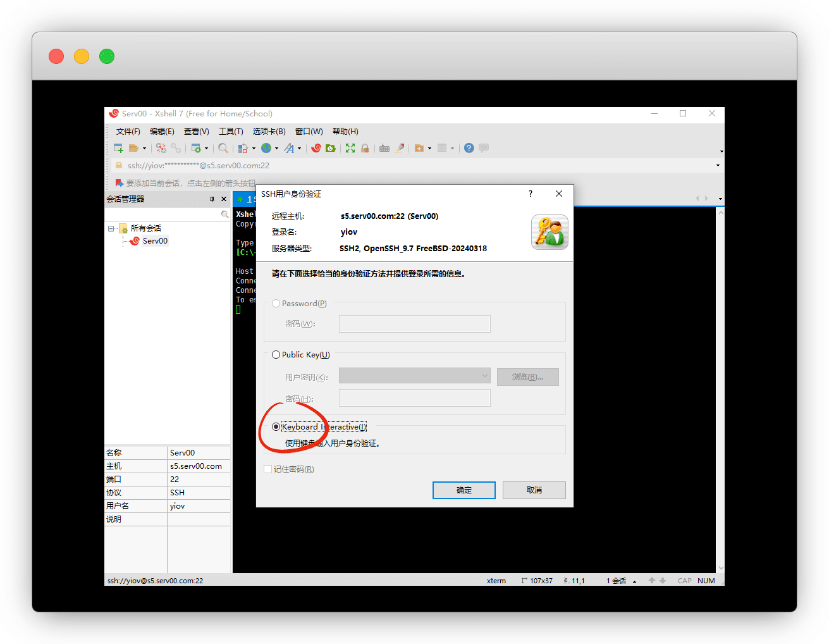The width and height of the screenshot is (829, 644).
Task: Click the 取消 cancel button
Action: (x=534, y=490)
